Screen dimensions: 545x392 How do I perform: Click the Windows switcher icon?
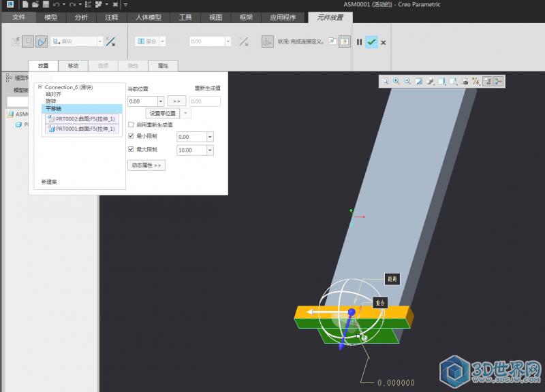pos(99,5)
